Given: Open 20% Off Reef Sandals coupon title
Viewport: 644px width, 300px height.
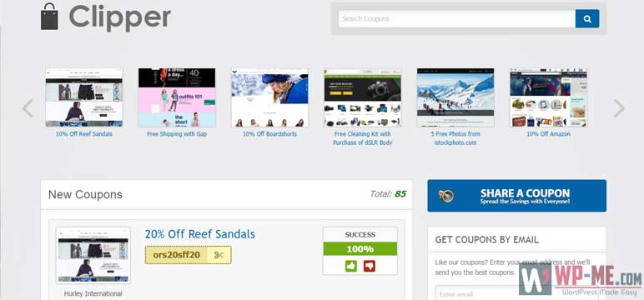Looking at the screenshot, I should (x=200, y=234).
